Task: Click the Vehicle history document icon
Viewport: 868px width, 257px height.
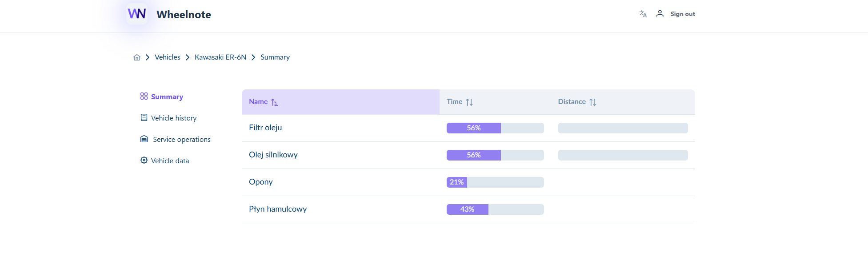Action: click(x=144, y=117)
